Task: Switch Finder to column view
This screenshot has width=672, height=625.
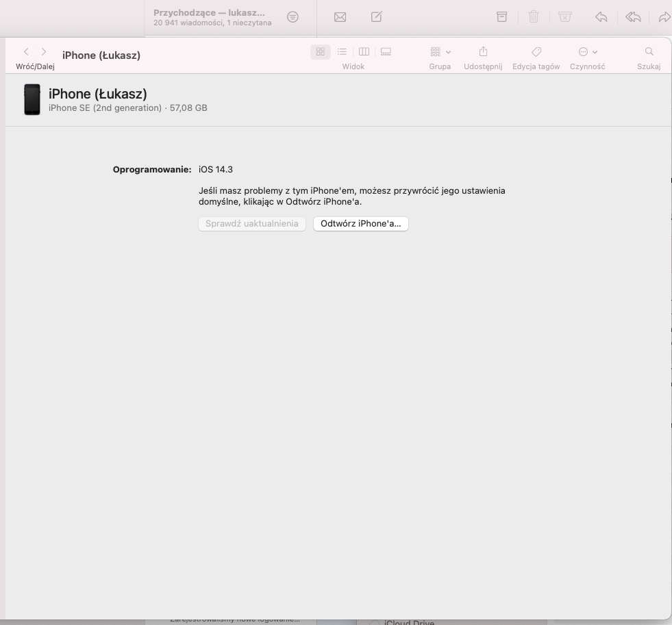Action: coord(364,52)
